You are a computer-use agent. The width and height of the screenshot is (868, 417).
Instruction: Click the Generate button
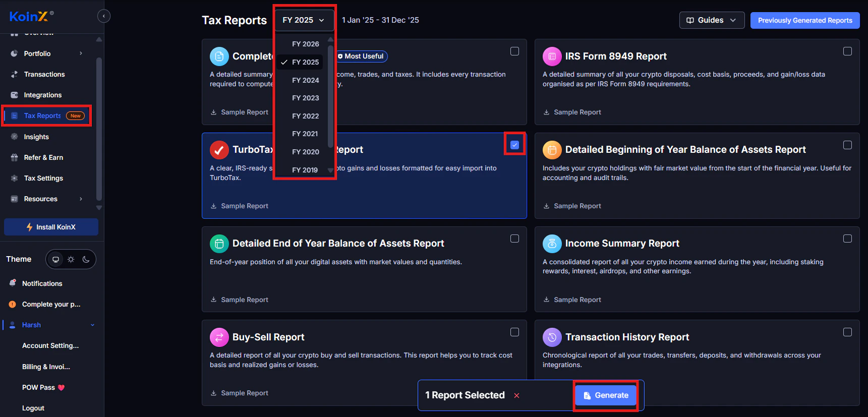[x=606, y=395]
